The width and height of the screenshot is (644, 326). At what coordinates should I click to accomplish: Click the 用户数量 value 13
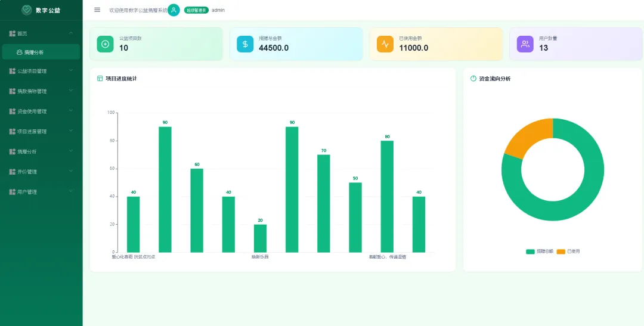(x=543, y=48)
